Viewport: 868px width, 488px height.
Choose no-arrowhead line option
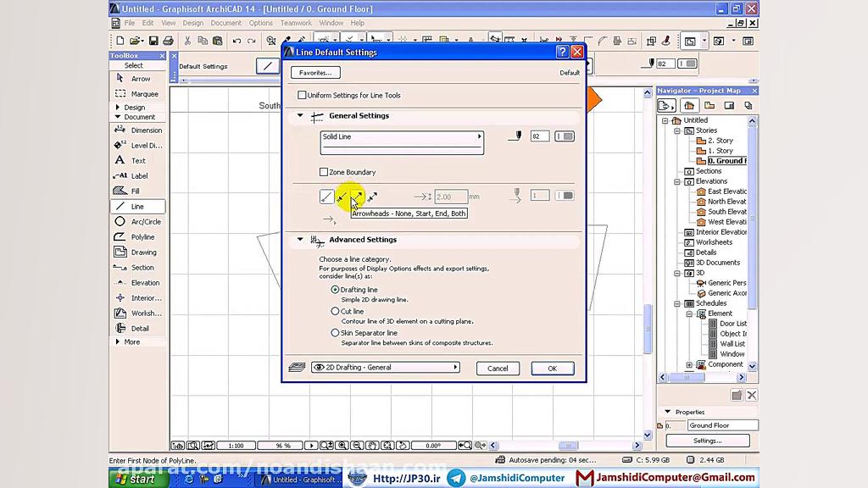326,197
